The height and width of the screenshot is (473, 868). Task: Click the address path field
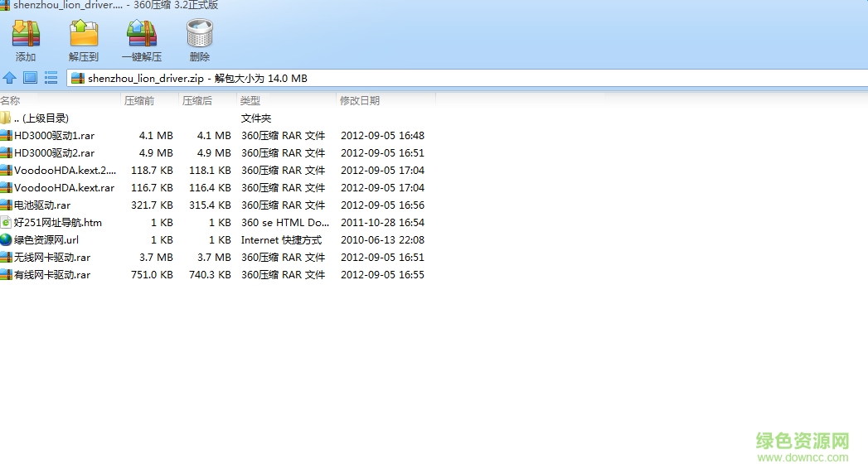coord(468,78)
